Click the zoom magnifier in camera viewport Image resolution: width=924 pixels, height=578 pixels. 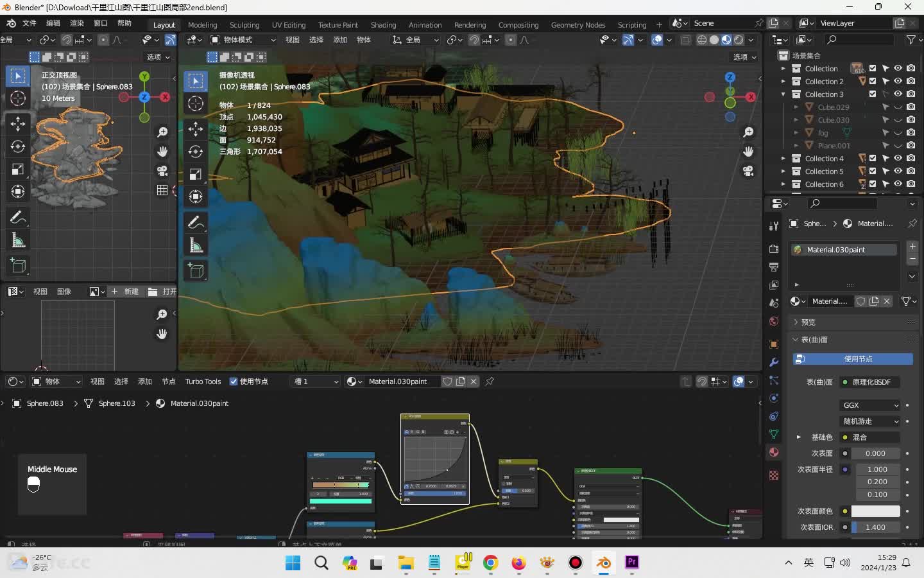[748, 132]
